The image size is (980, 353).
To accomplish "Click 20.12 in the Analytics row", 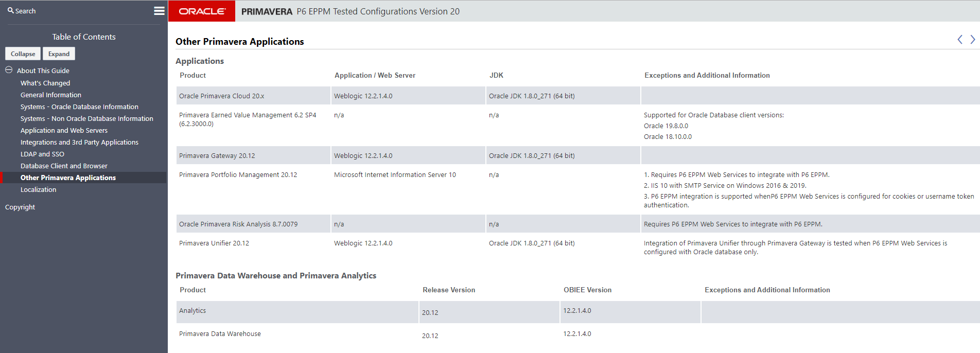I will (430, 312).
